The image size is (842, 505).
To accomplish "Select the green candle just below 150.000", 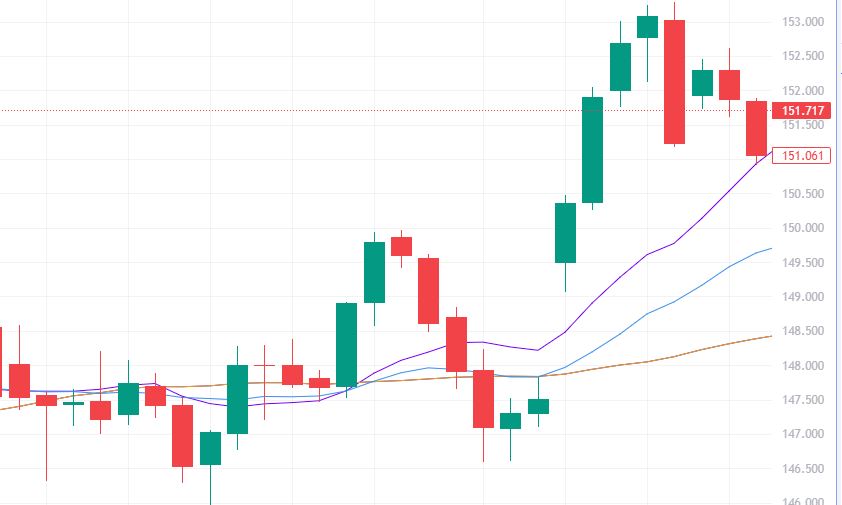I will 375,272.
